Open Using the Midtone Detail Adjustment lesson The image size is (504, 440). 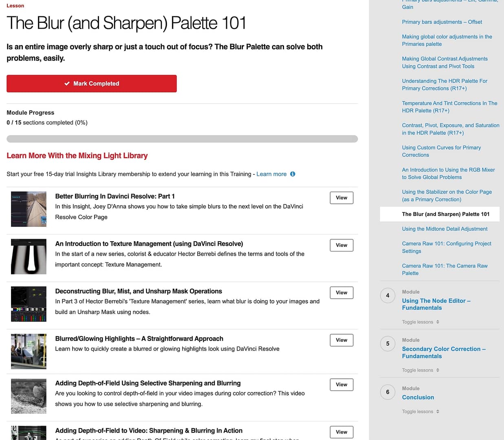(445, 229)
